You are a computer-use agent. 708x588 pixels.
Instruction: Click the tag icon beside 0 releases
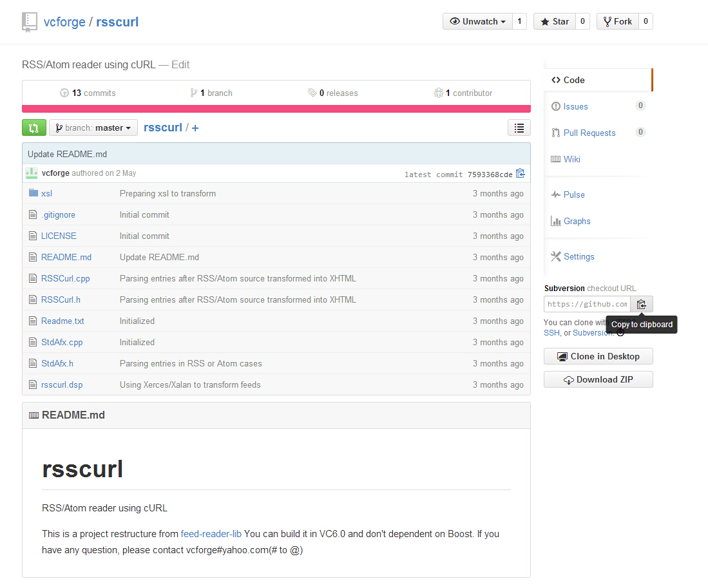click(312, 93)
